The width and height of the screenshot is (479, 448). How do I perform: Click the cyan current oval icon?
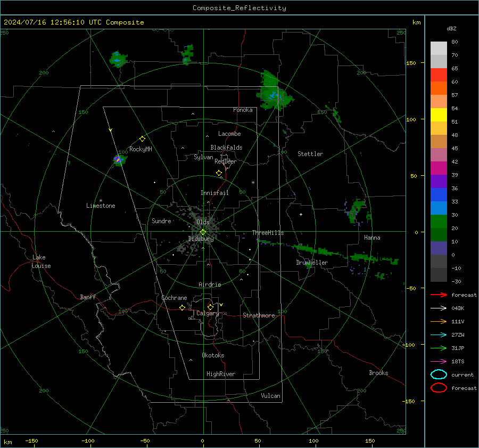439,374
